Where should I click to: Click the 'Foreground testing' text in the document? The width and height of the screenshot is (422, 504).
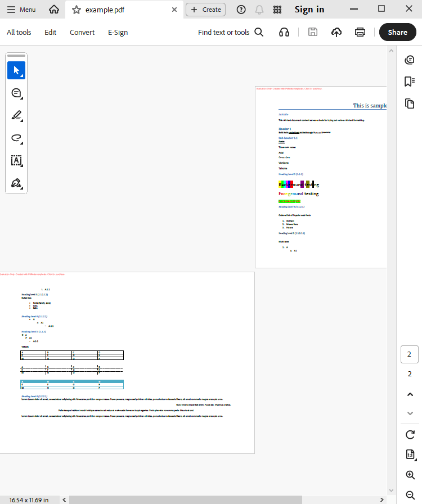[299, 193]
